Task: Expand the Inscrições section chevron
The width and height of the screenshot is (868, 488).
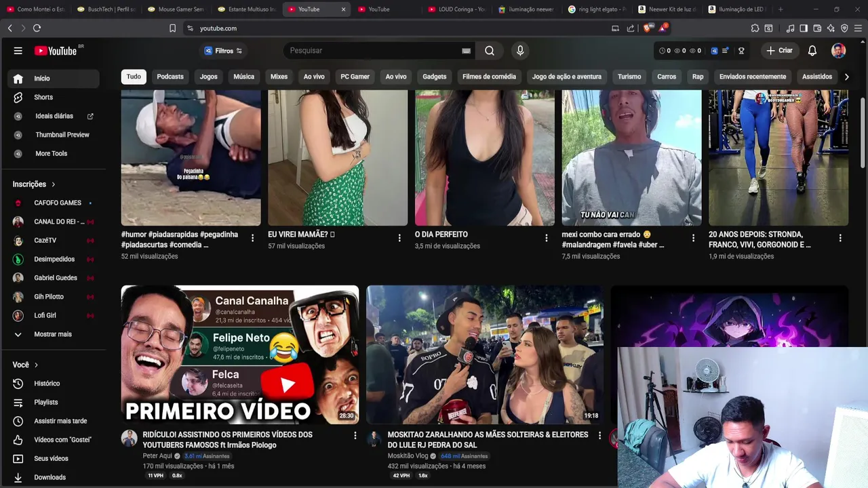Action: tap(54, 184)
